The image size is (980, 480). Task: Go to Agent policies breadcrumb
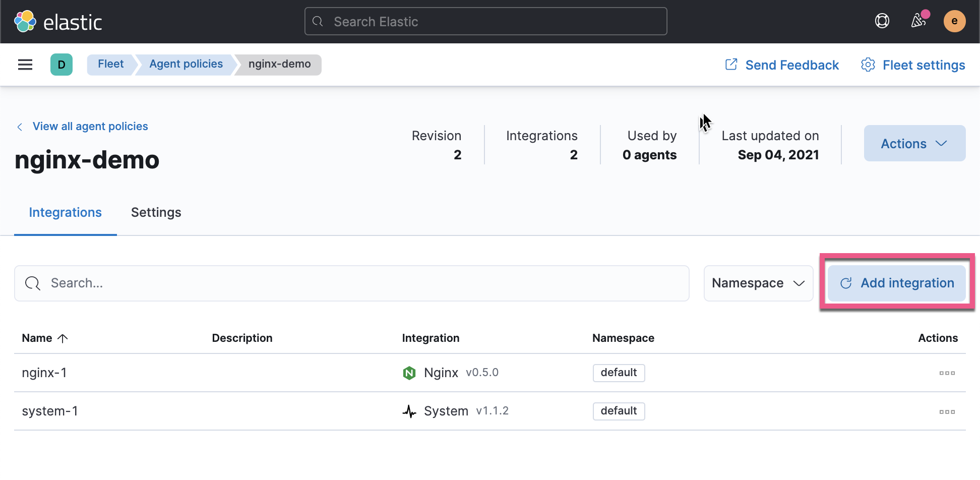(186, 64)
